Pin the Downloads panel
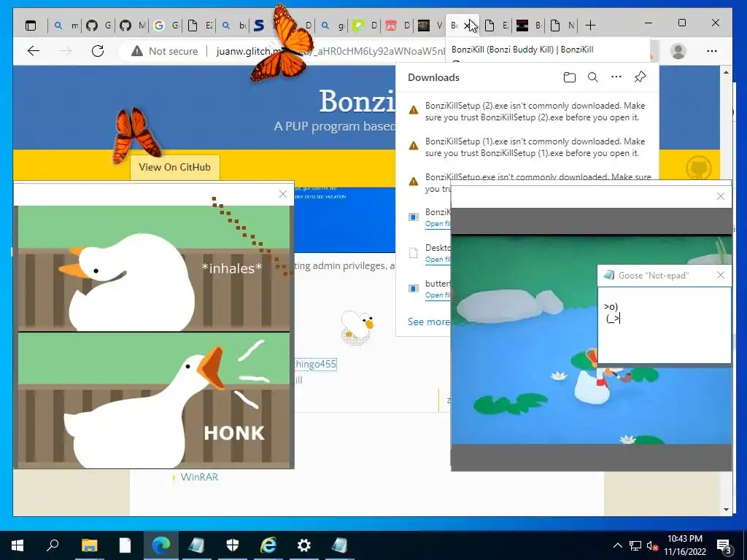747x560 pixels. 640,77
